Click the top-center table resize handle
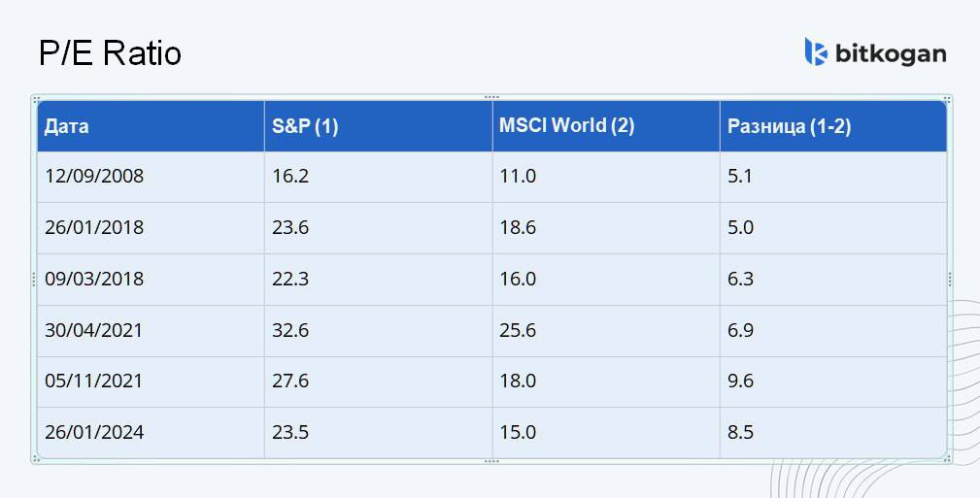The height and width of the screenshot is (498, 980). [491, 97]
